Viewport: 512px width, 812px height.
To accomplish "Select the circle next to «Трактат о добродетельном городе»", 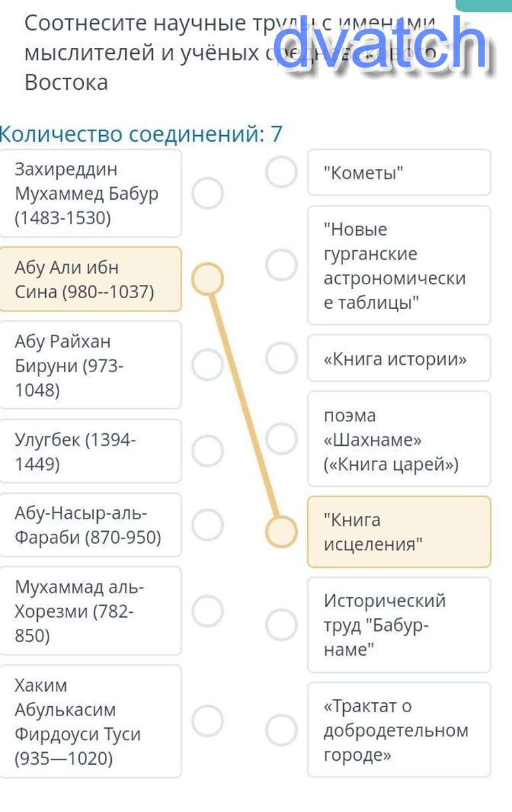I will click(x=281, y=729).
